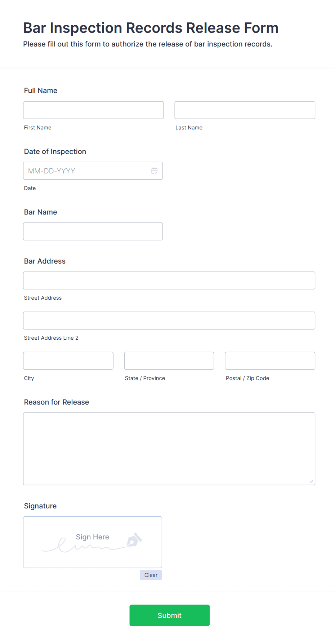
Task: Click the Postal / Zip Code field
Action: pos(269,360)
